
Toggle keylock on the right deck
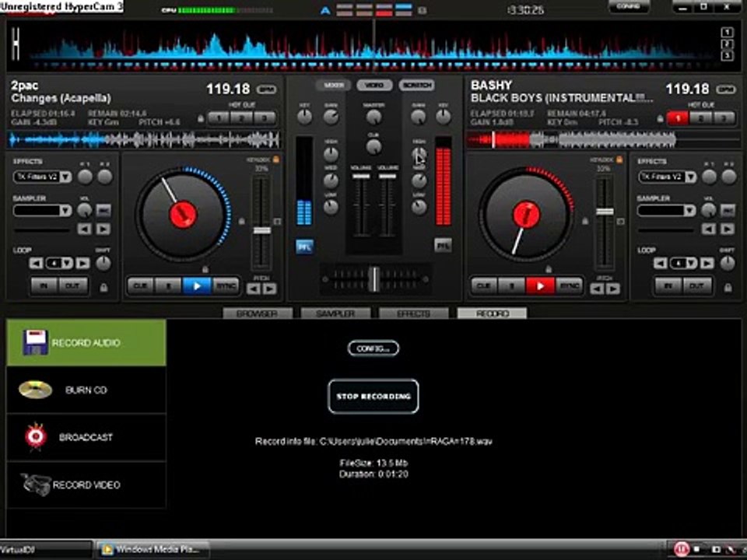click(619, 159)
